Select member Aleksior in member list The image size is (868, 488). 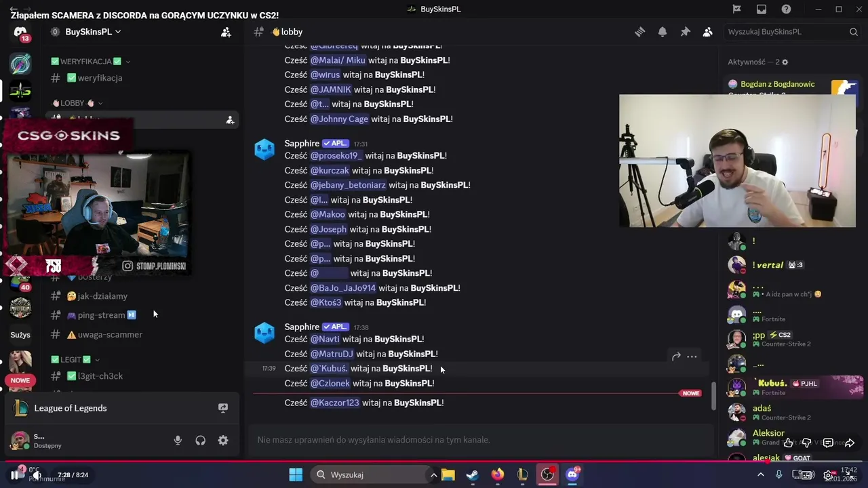tap(768, 433)
